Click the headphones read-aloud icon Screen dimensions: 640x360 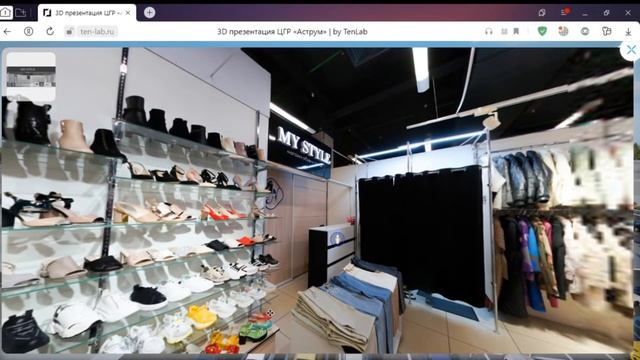click(489, 31)
